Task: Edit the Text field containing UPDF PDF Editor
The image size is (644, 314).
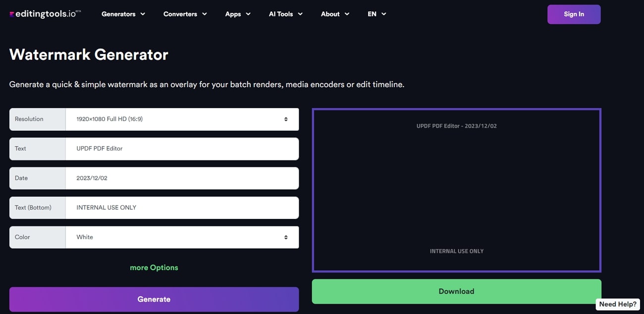Action: tap(178, 149)
